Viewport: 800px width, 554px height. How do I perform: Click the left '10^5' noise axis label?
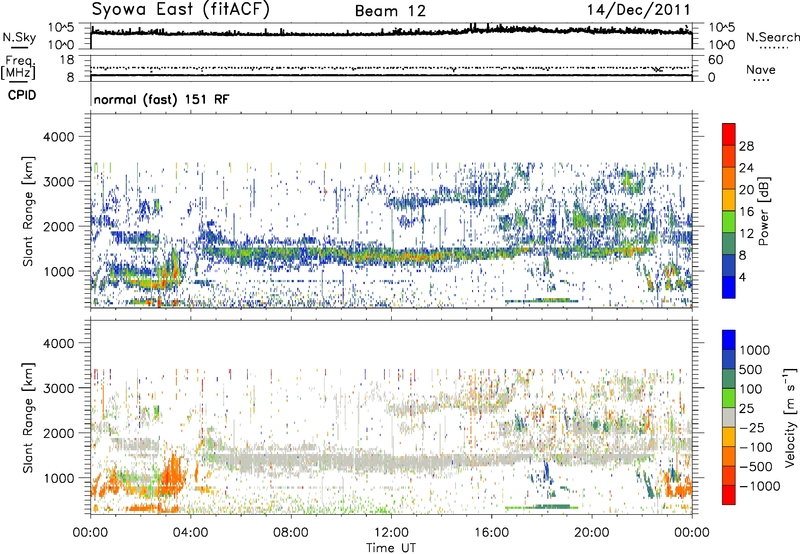coord(61,28)
